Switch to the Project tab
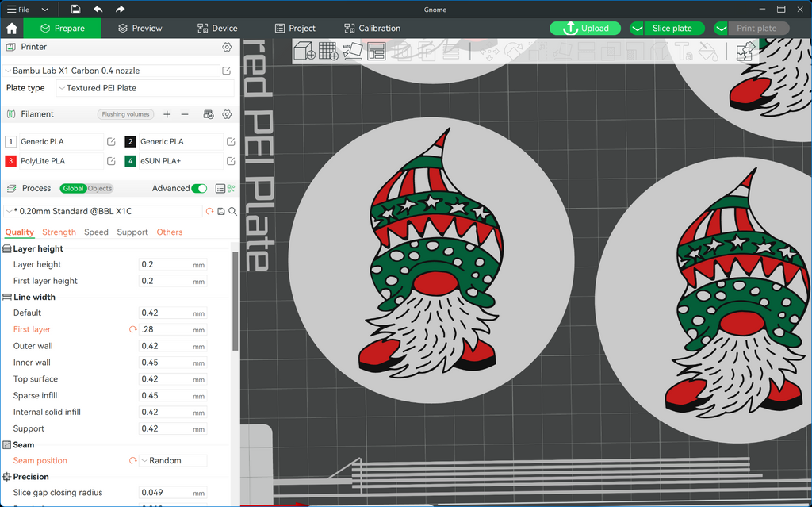Screen dimensions: 812x507 pyautogui.click(x=295, y=28)
